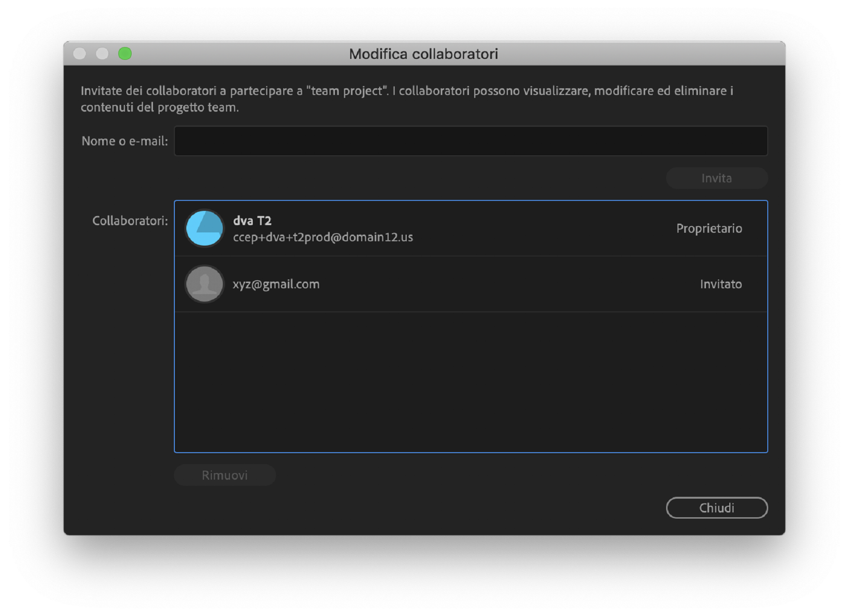Viewport: 849px width, 616px height.
Task: Click the gray xyz@gmail.com avatar icon
Action: 204,284
